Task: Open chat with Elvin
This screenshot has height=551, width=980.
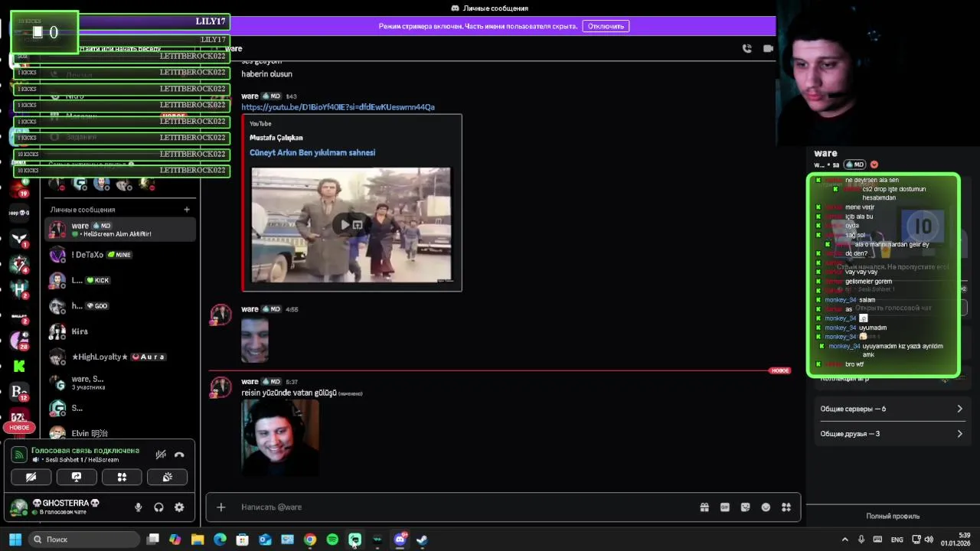Action: pos(120,433)
